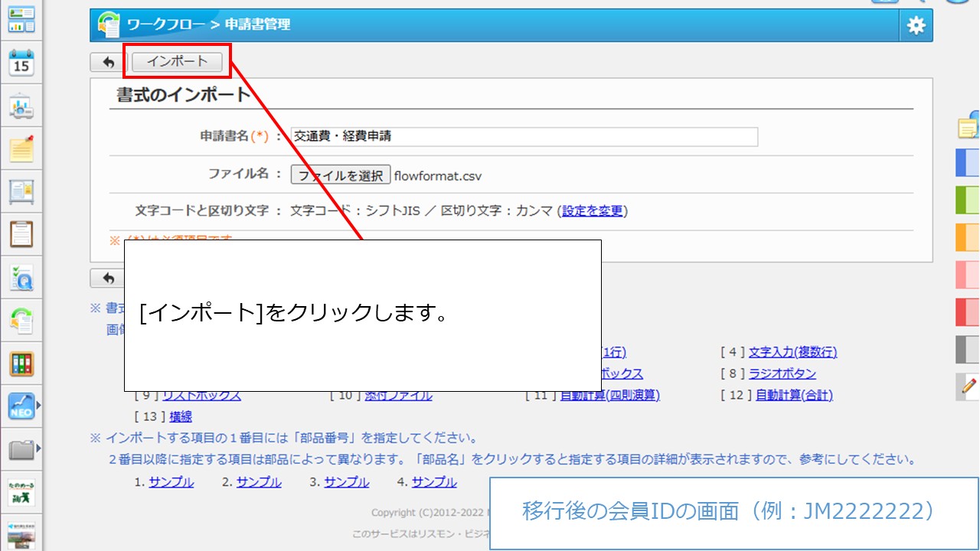The height and width of the screenshot is (551, 980).
Task: Open the gray folder icon in sidebar
Action: (21, 449)
